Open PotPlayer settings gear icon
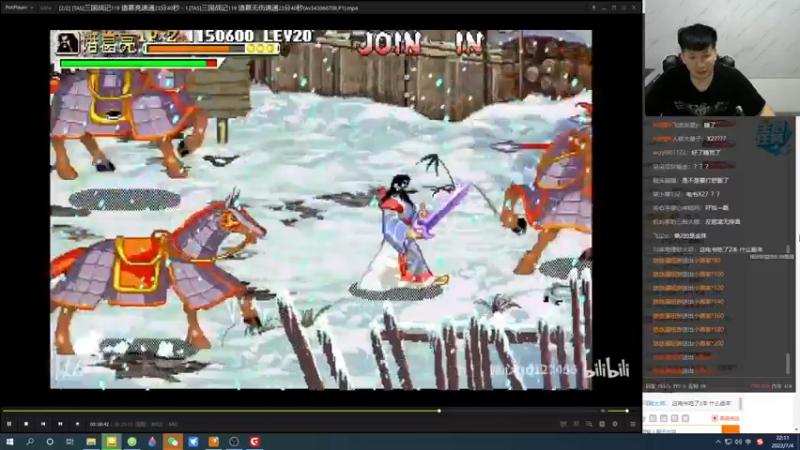 pos(615,424)
